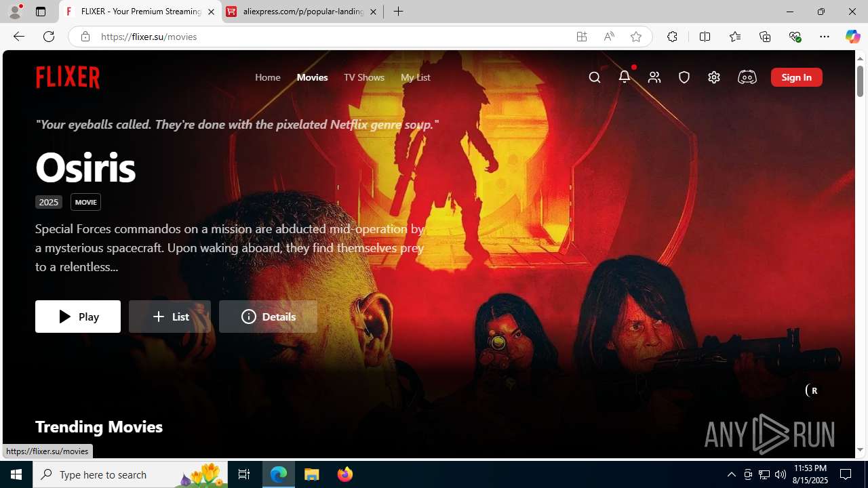868x488 pixels.
Task: Open Firefox from taskbar
Action: pyautogui.click(x=345, y=474)
